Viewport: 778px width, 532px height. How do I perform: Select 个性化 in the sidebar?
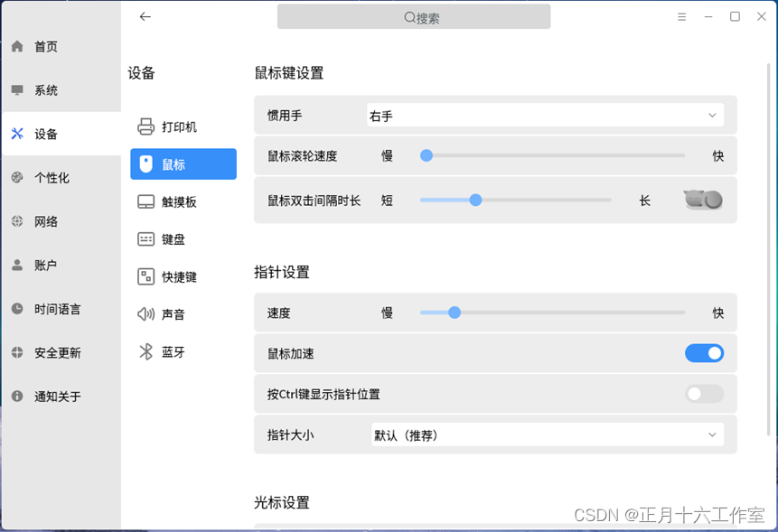click(61, 177)
